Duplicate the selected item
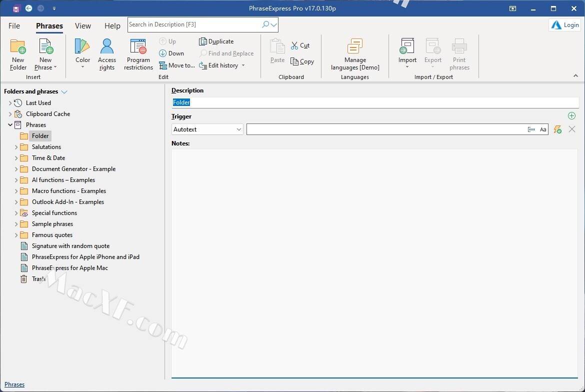This screenshot has height=392, width=585. coord(216,41)
